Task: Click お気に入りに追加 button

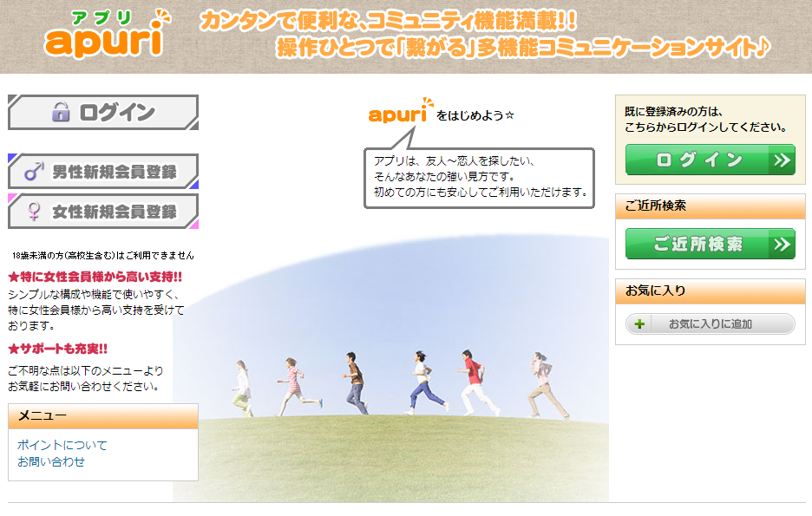Action: tap(710, 324)
